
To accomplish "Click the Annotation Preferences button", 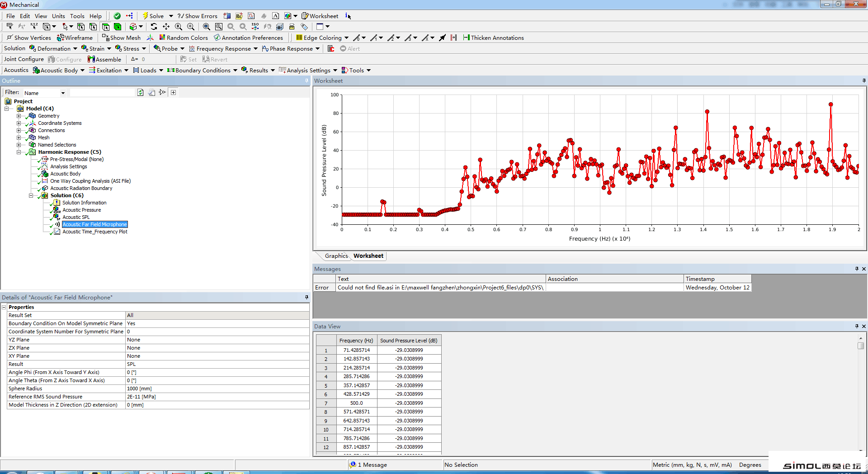I will (x=249, y=38).
